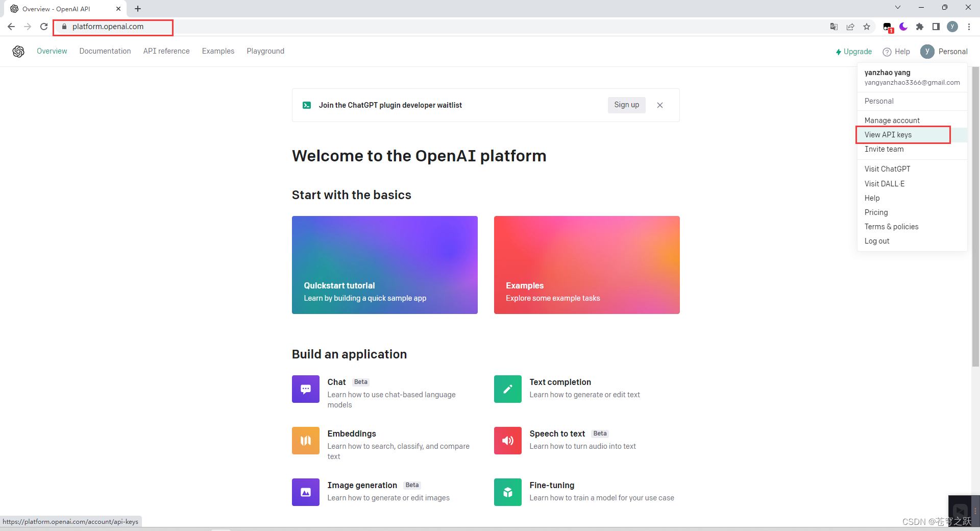Viewport: 980px width, 531px height.
Task: Open the Fine-tuning guide link
Action: click(x=552, y=485)
